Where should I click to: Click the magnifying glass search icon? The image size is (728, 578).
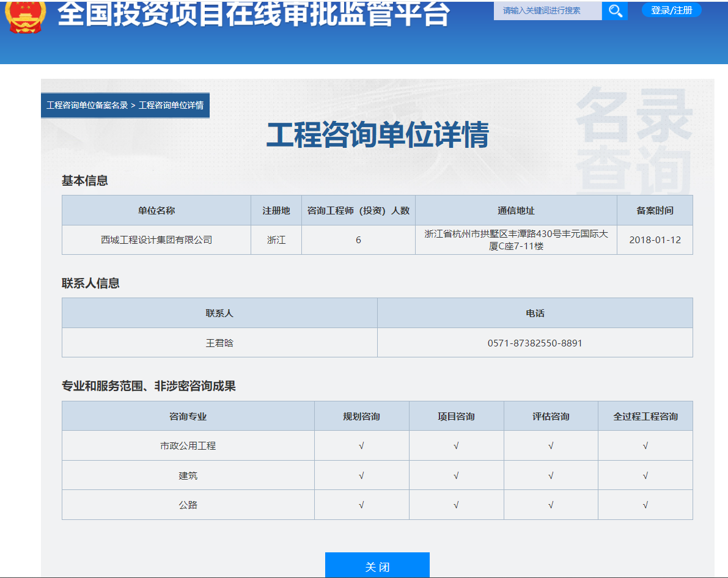(x=614, y=10)
